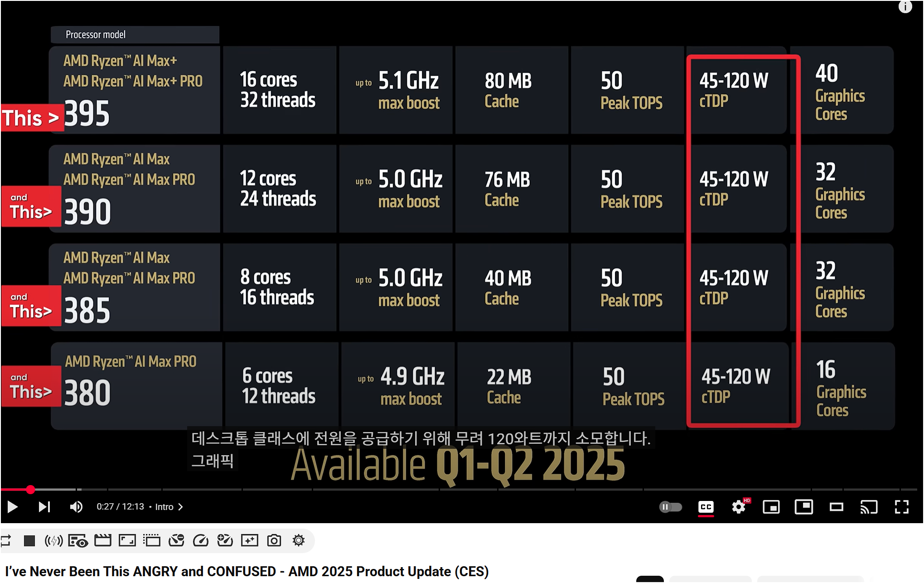924x583 pixels.
Task: Open extension options gear in lower toolbar
Action: (299, 540)
